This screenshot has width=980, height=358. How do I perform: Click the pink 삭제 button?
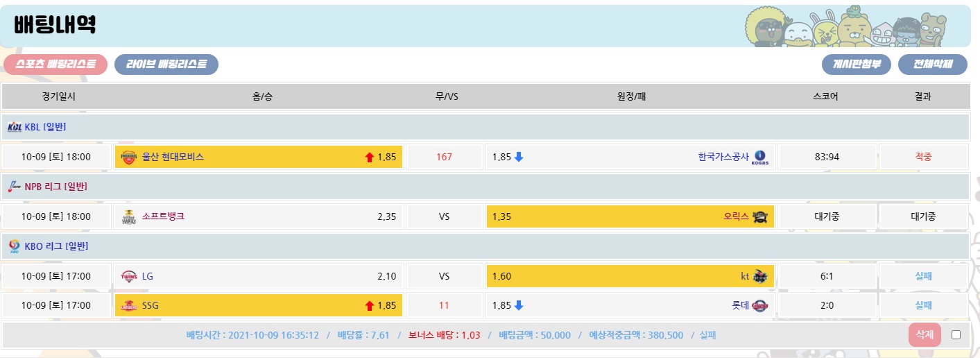pos(925,335)
